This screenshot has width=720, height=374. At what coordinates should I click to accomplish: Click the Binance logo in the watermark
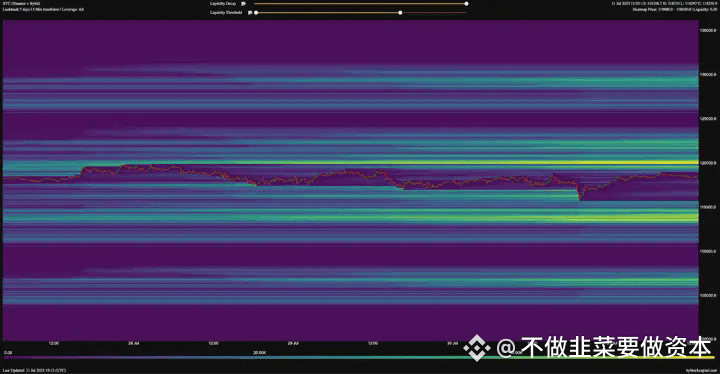pyautogui.click(x=477, y=348)
